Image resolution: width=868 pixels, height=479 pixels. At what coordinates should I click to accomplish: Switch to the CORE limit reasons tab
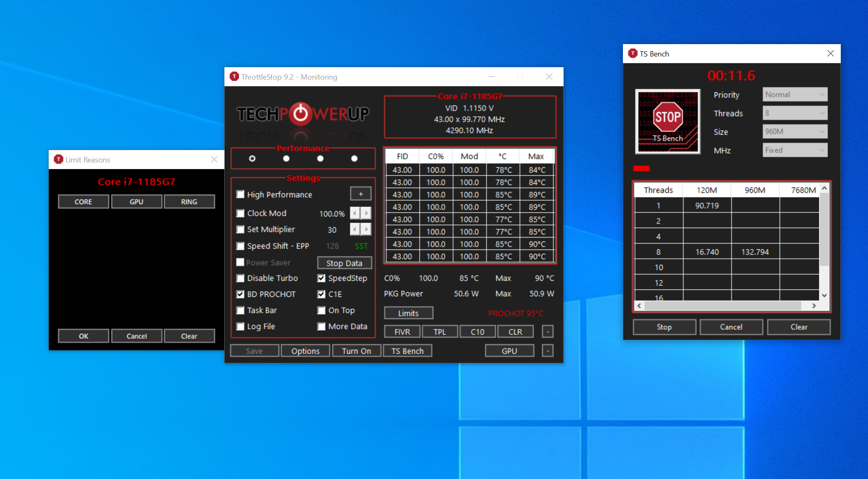point(83,202)
